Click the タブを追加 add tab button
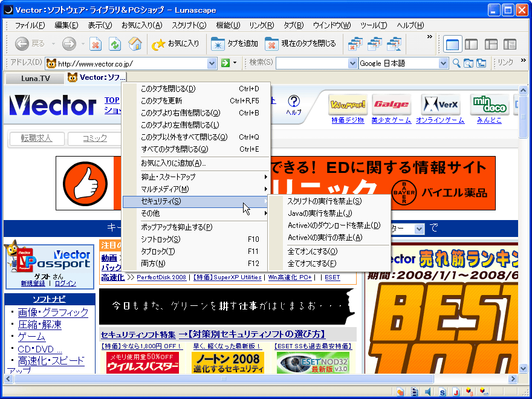Viewport: 532px width, 399px height. (x=235, y=44)
